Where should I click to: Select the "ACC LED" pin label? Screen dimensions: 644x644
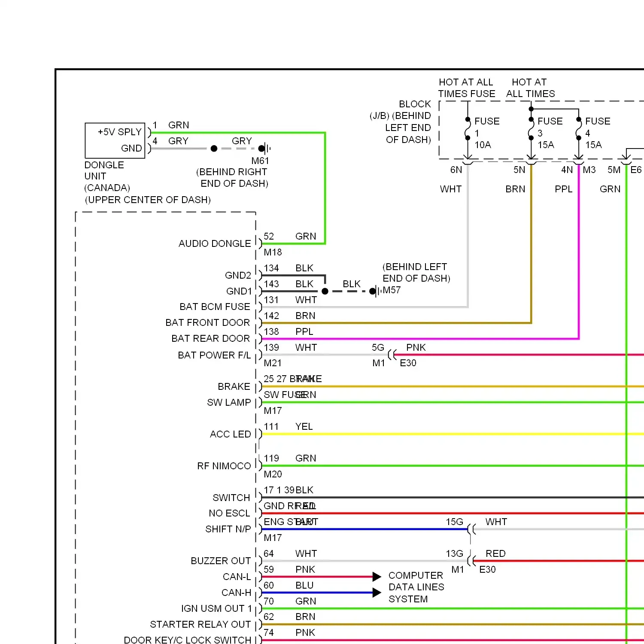[x=230, y=434]
